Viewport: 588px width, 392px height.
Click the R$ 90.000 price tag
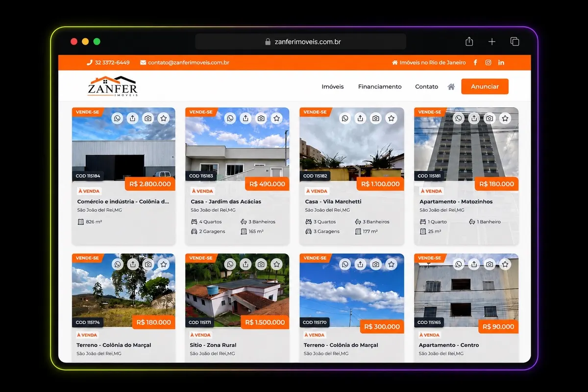pyautogui.click(x=498, y=326)
